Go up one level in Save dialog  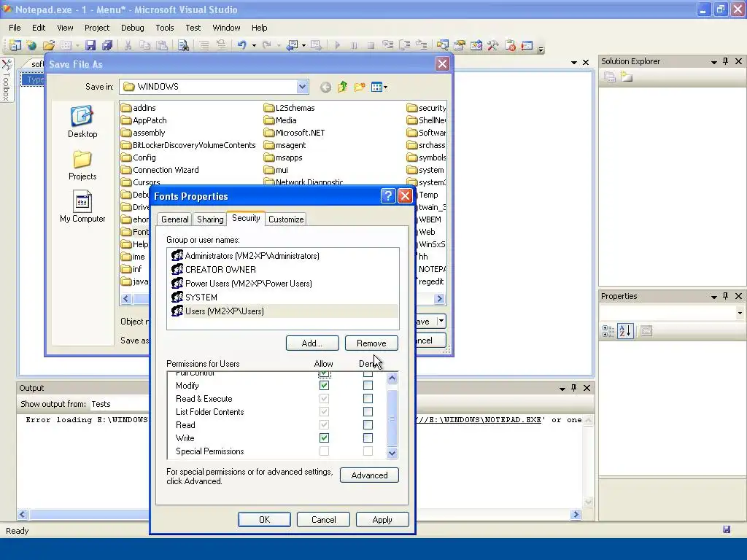(342, 87)
